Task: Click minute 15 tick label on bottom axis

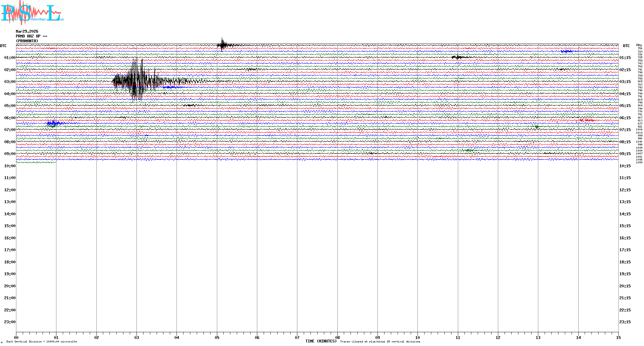Action: pyautogui.click(x=618, y=337)
